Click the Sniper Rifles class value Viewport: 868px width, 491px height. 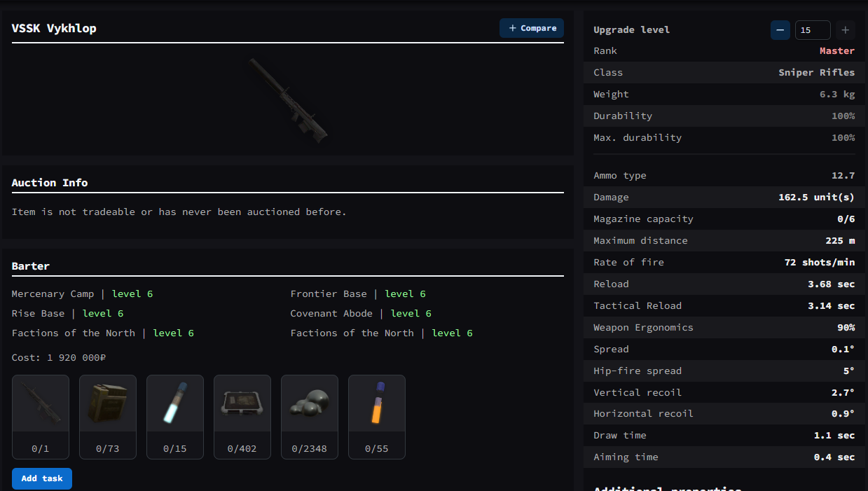pos(817,73)
